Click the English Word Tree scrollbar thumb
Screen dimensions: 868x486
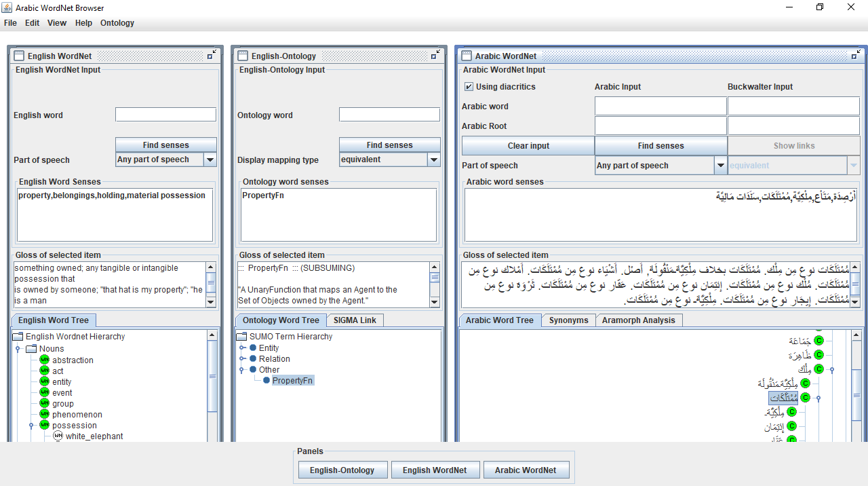pos(212,375)
